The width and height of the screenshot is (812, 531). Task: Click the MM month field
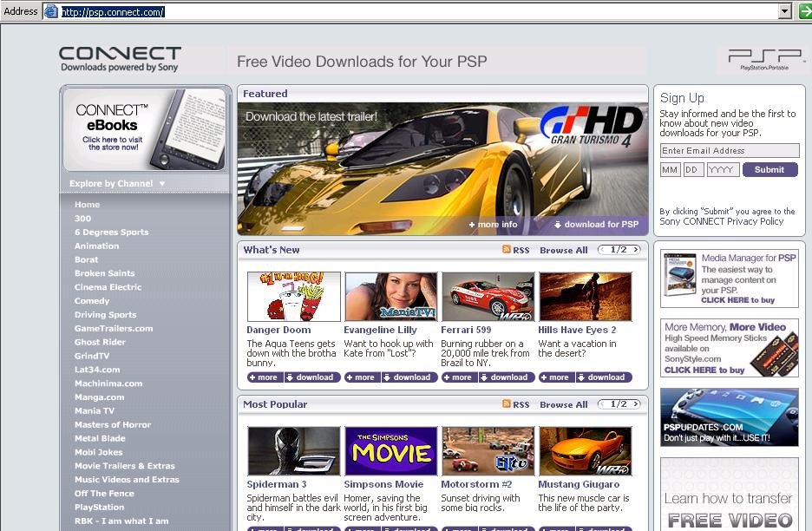670,170
